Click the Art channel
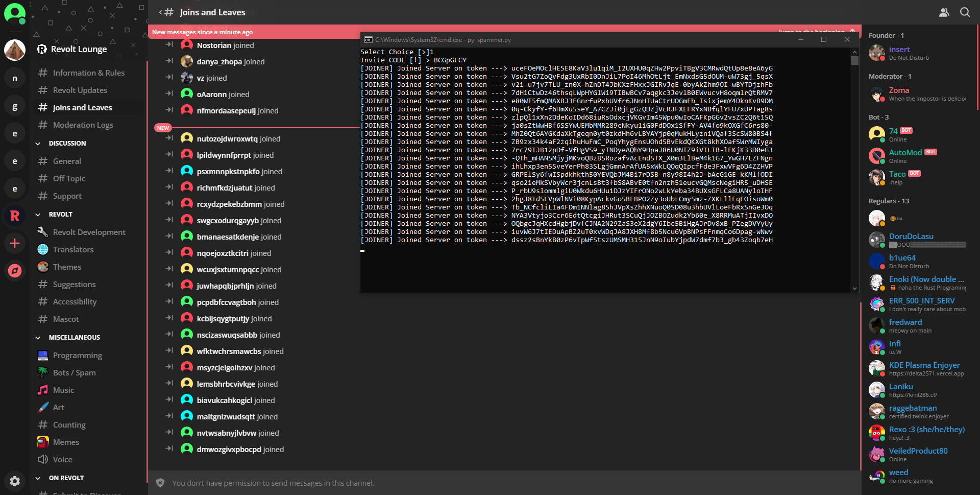 coord(88,407)
